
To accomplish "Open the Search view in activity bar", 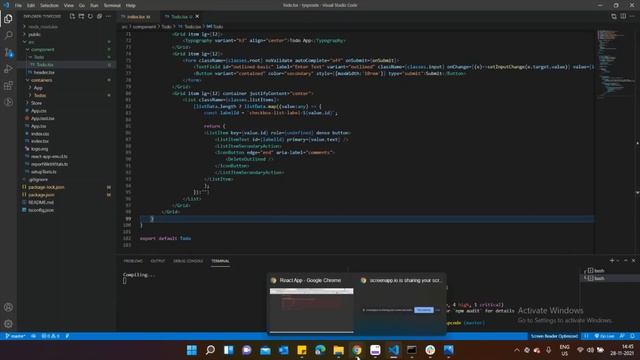I will (8, 36).
